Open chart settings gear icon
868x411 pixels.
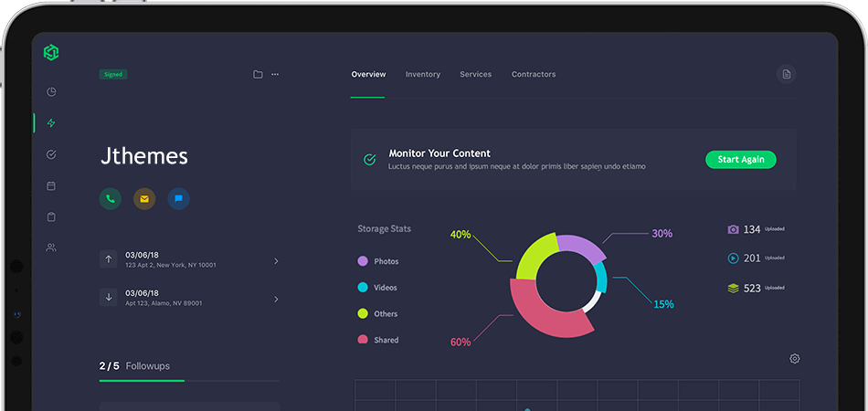(x=794, y=358)
